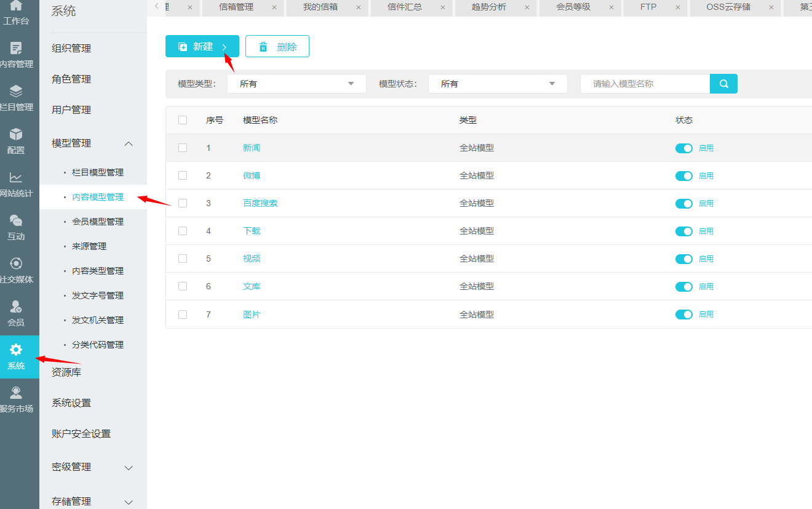Click the 新建 button
Viewport: 812px width, 509px height.
[x=202, y=47]
